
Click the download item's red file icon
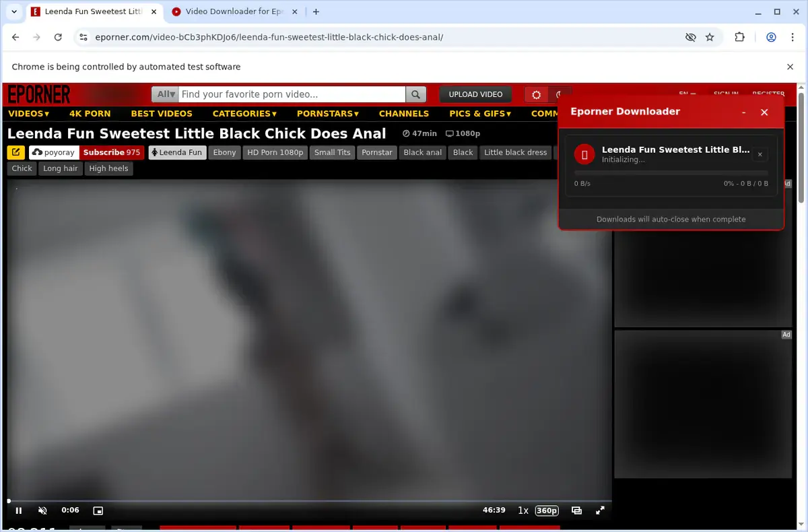pyautogui.click(x=584, y=155)
